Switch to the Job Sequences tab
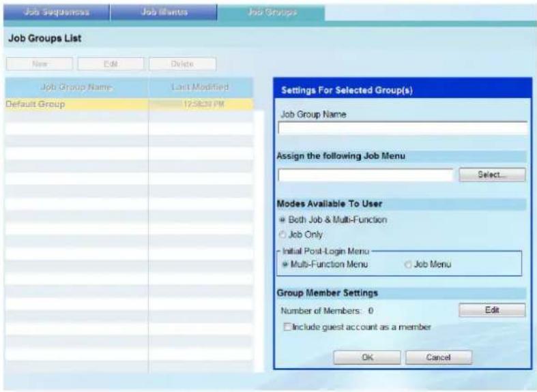Screen dimensions: 537x392 57,13
